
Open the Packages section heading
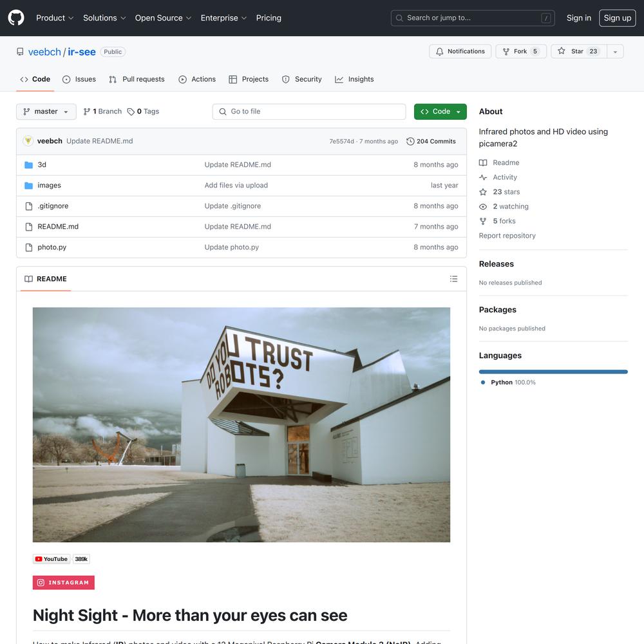(x=497, y=310)
